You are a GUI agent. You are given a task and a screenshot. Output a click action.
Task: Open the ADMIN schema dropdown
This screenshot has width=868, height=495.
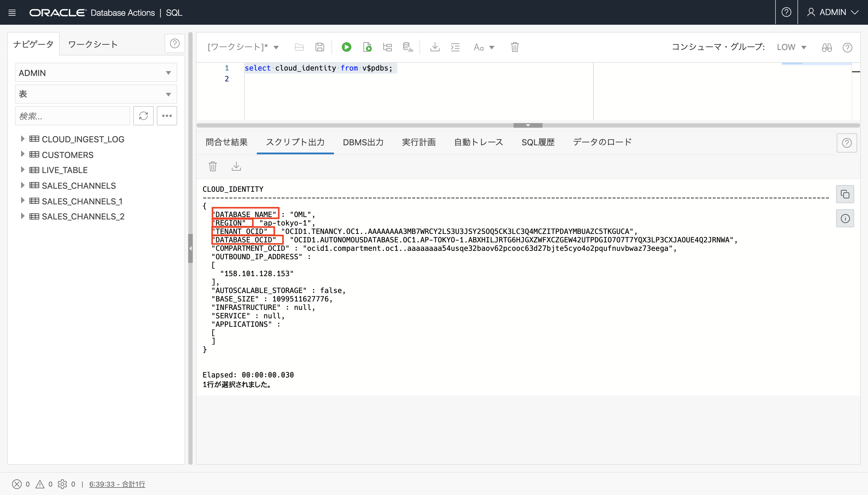tap(96, 73)
